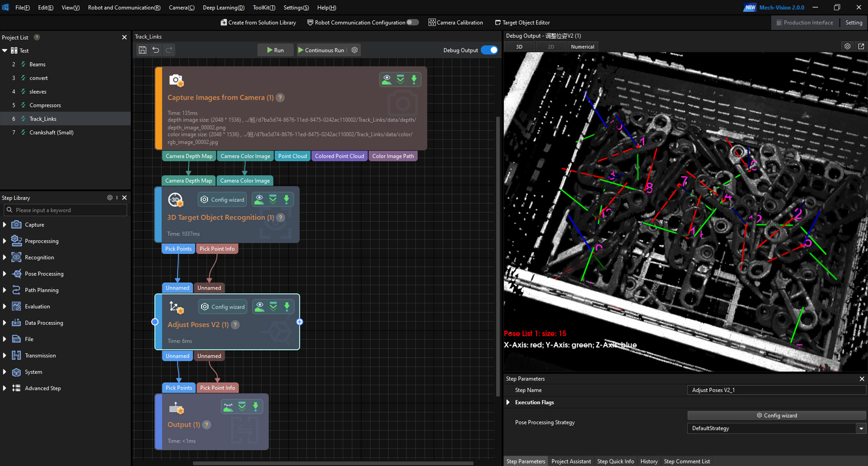Click the Step Name input field
Screen dimensions: 868x466
tap(777, 390)
